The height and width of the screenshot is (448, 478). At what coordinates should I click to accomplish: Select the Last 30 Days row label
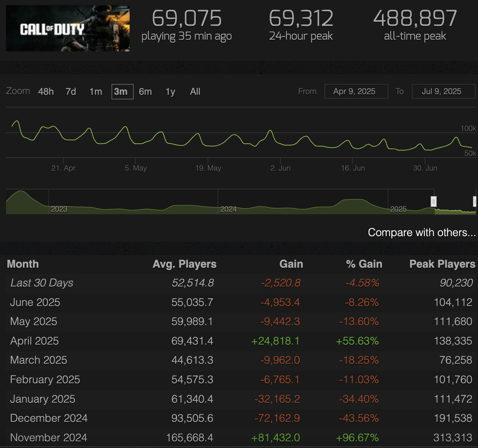coord(42,283)
